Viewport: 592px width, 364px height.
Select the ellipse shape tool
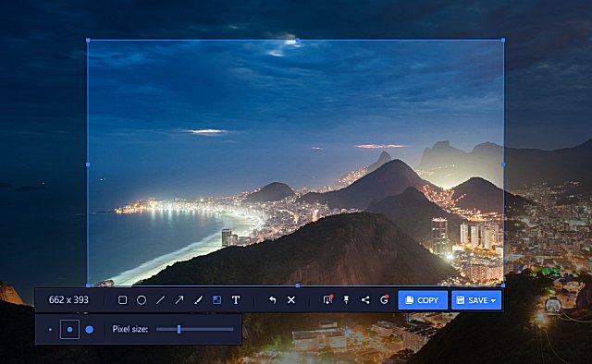tap(142, 300)
